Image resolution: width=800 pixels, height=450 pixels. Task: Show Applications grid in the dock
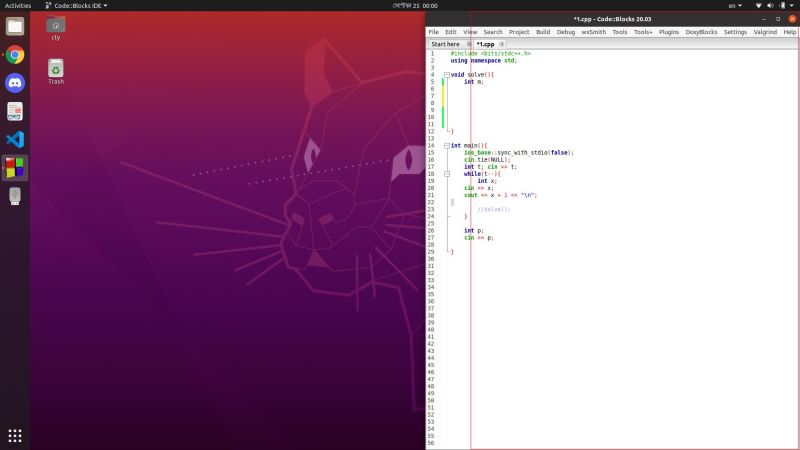tap(15, 435)
